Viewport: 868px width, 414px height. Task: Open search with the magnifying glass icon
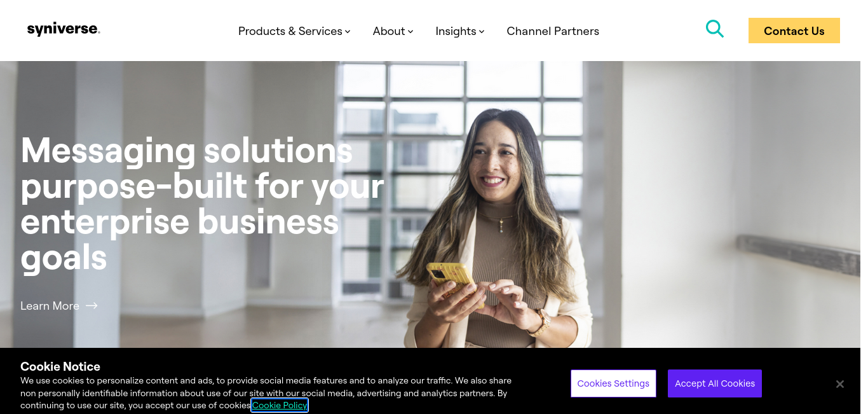[x=715, y=29]
